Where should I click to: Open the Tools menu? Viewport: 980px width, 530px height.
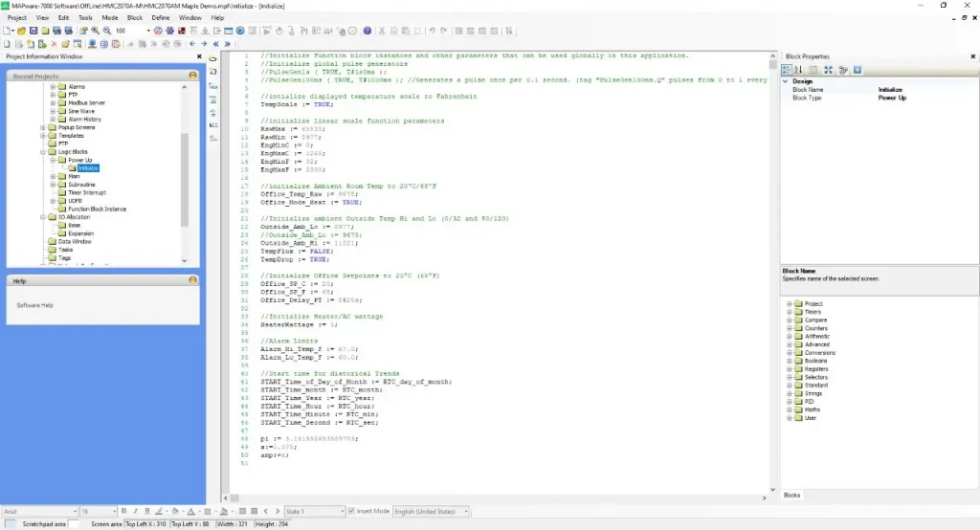pyautogui.click(x=85, y=17)
